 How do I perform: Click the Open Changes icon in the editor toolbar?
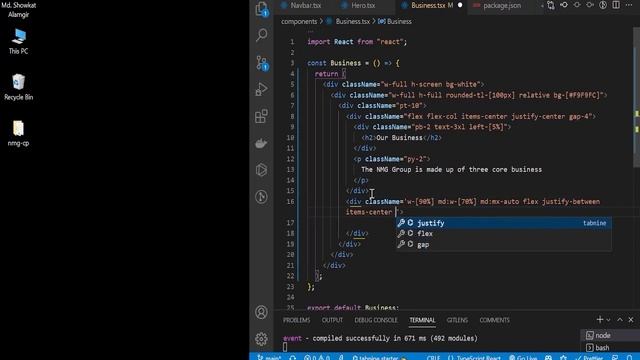click(x=551, y=5)
